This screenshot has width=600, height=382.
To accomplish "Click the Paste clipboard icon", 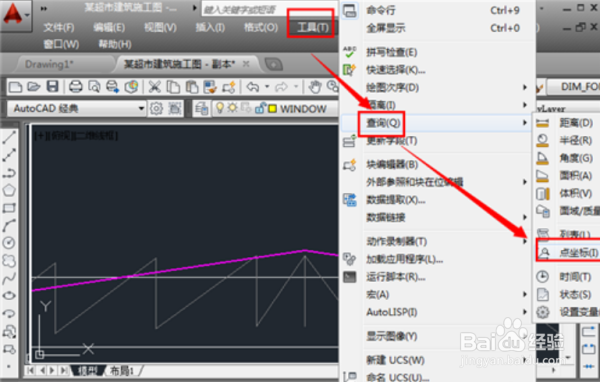I will [x=192, y=87].
